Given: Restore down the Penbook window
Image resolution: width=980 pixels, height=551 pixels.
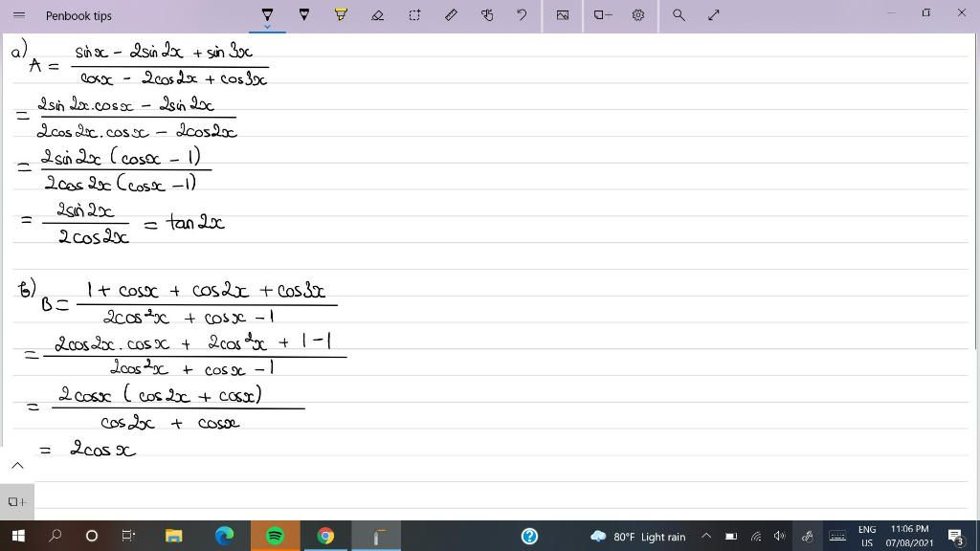Looking at the screenshot, I should [926, 13].
